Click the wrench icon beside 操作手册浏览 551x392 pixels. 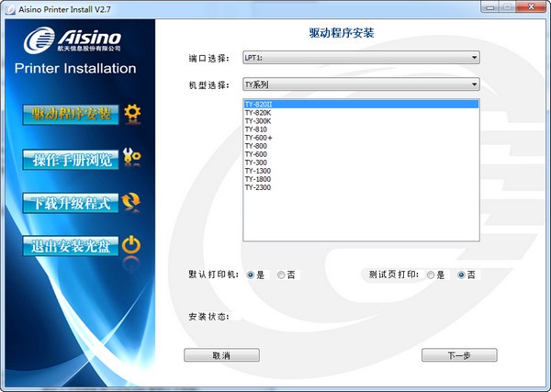(132, 158)
